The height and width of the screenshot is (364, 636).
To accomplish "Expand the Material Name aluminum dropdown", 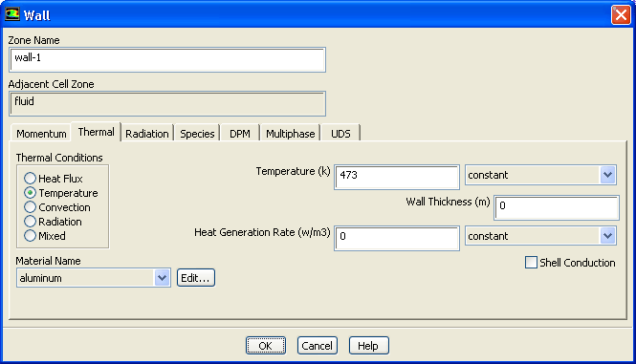I will (94, 278).
